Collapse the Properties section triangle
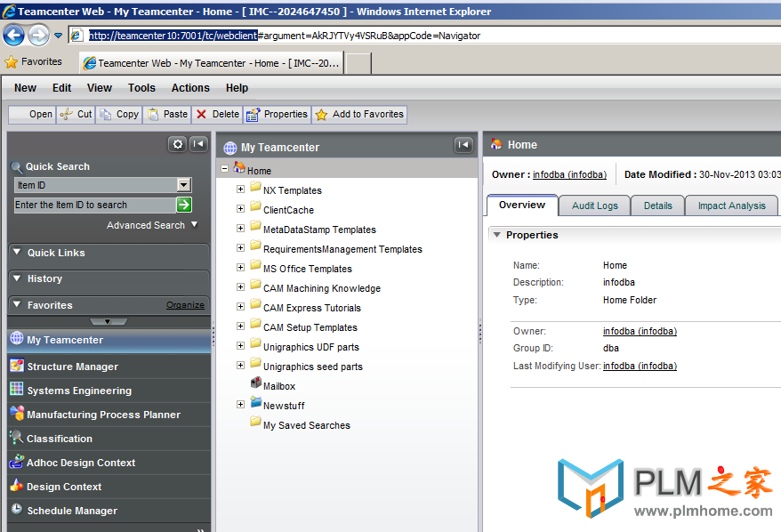 [496, 235]
